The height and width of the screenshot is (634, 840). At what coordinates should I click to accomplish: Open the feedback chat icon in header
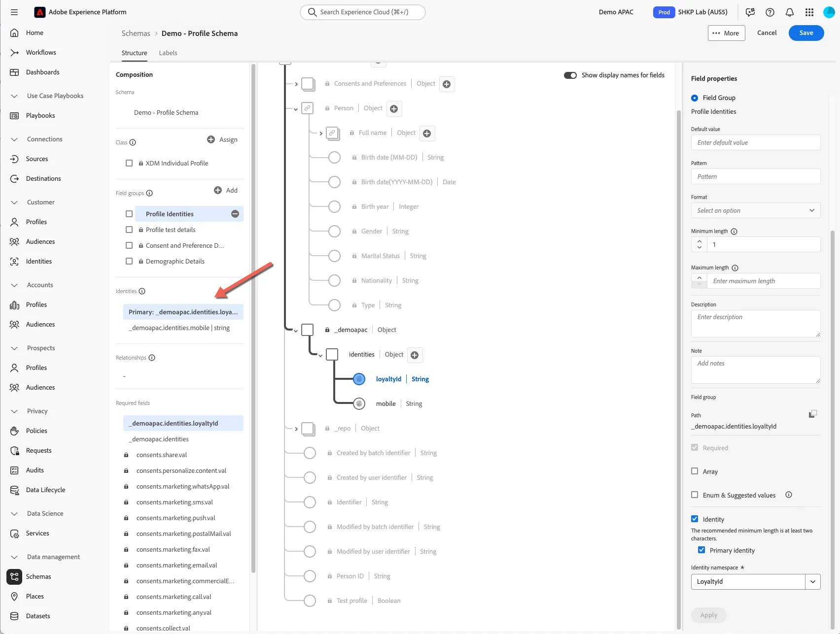[750, 12]
